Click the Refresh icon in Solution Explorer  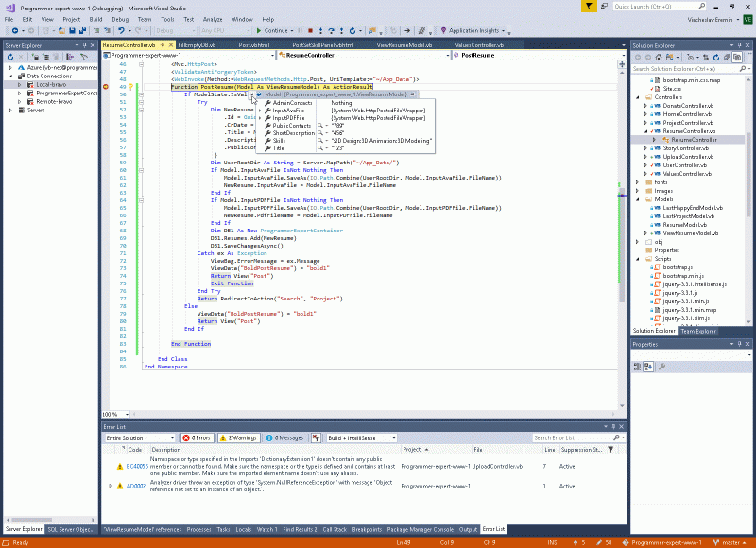[716, 59]
